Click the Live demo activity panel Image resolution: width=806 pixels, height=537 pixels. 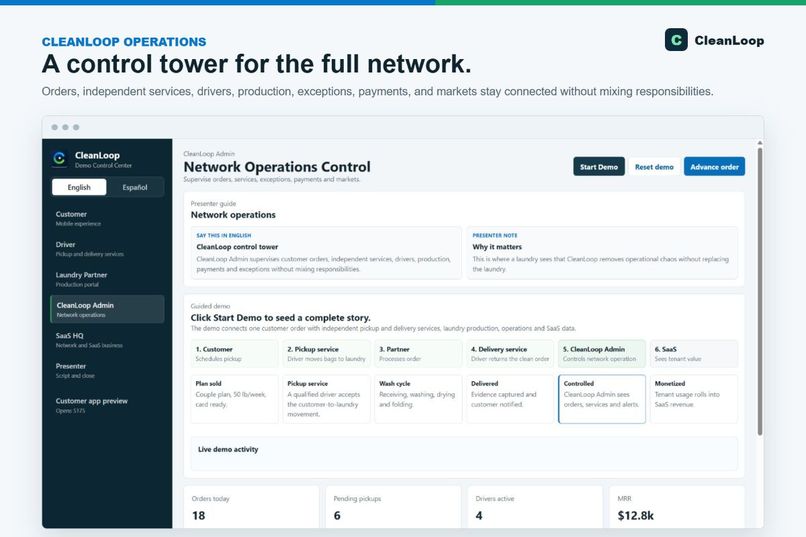click(464, 453)
